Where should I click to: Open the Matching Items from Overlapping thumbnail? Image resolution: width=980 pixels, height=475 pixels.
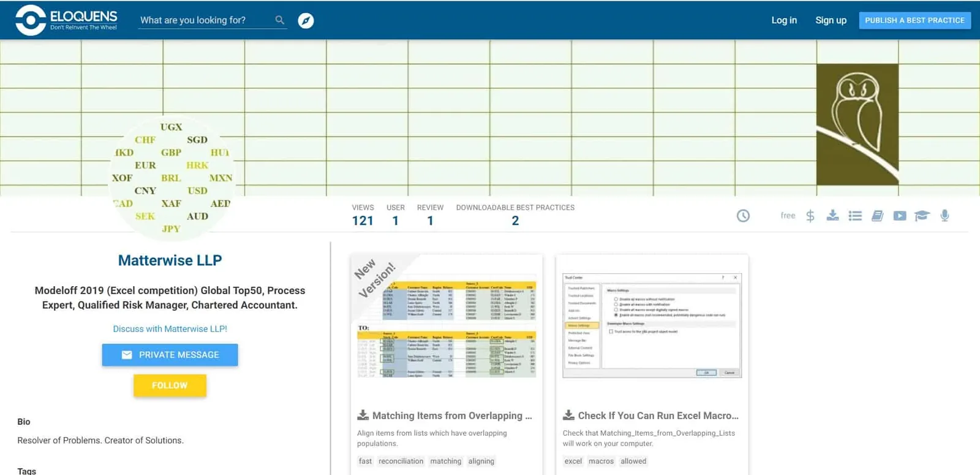(447, 325)
